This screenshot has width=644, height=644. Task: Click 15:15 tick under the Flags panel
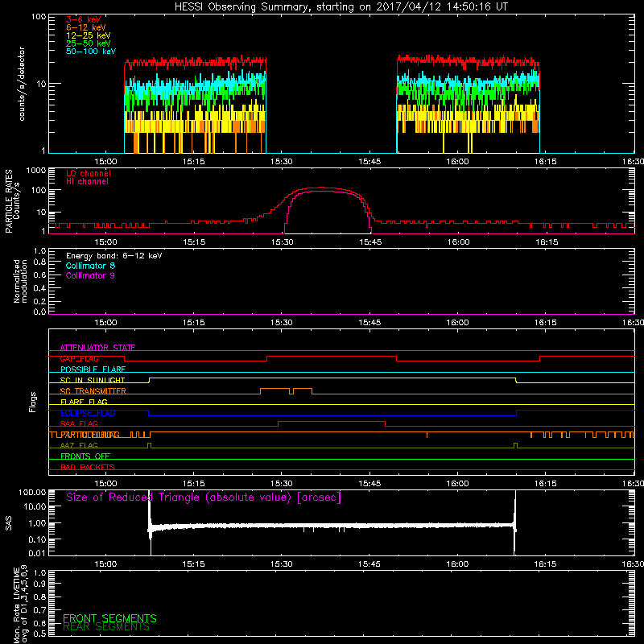click(x=193, y=484)
